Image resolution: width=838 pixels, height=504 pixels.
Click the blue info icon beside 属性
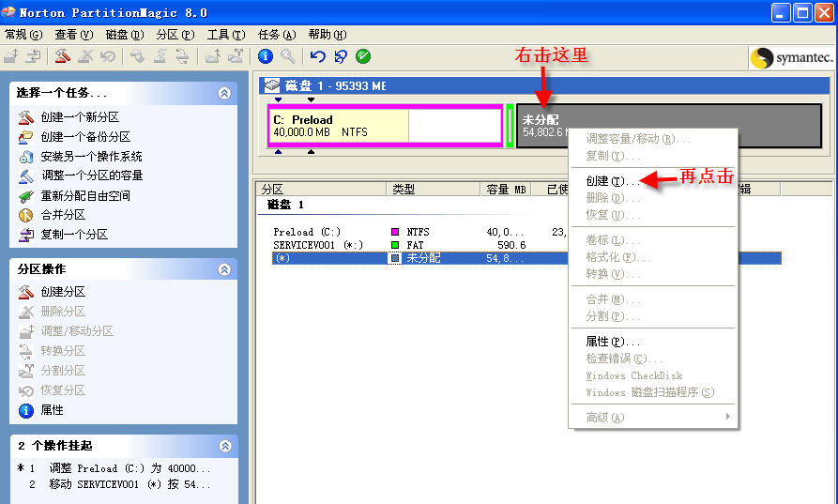tap(25, 410)
